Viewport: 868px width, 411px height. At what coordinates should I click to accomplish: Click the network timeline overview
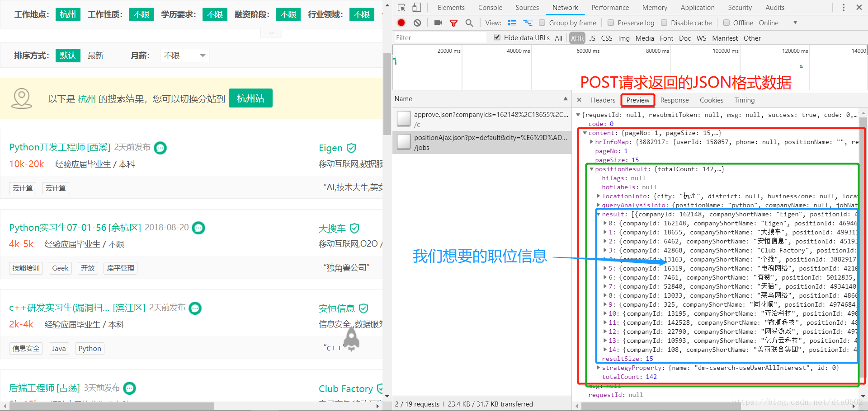click(x=630, y=68)
